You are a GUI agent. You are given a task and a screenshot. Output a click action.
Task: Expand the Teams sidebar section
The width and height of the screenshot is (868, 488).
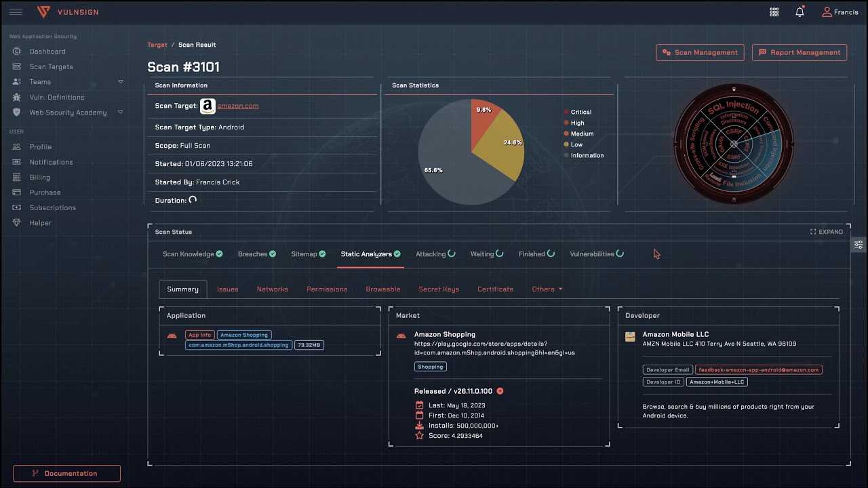pyautogui.click(x=121, y=82)
